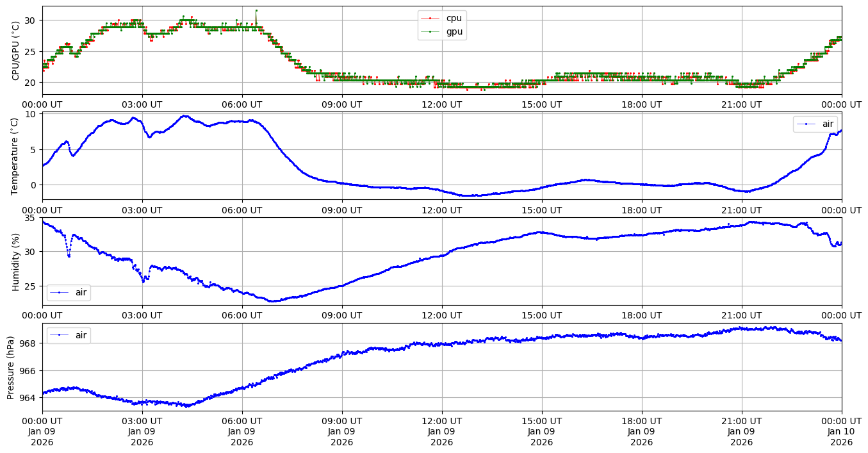Viewport: 868px width, 453px height.
Task: Click the 'air' legend in Pressure chart
Action: 69,335
